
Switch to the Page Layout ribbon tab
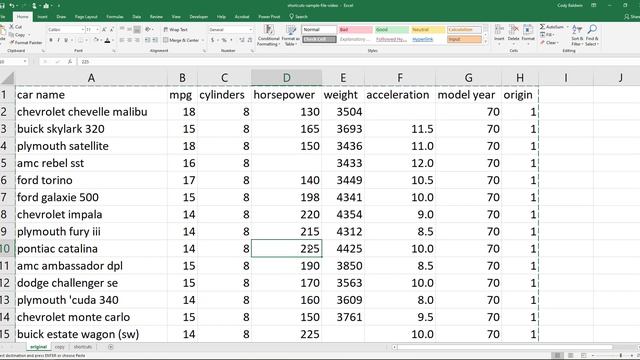pyautogui.click(x=86, y=17)
